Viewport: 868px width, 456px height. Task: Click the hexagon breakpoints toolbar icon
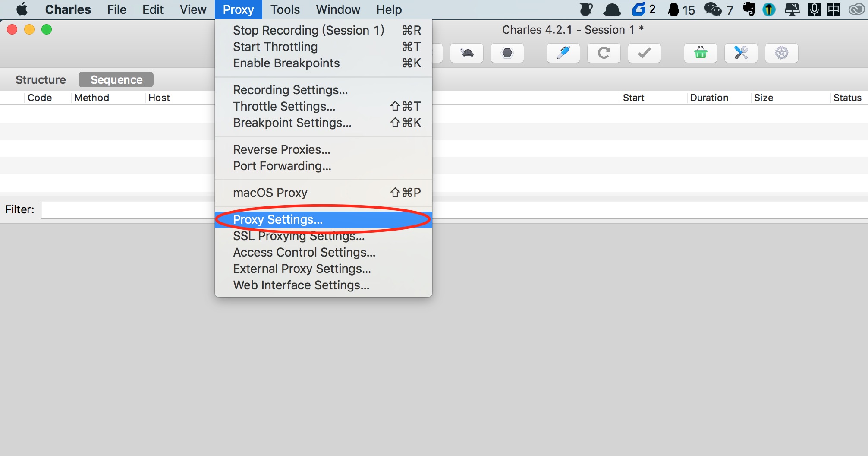(x=507, y=53)
